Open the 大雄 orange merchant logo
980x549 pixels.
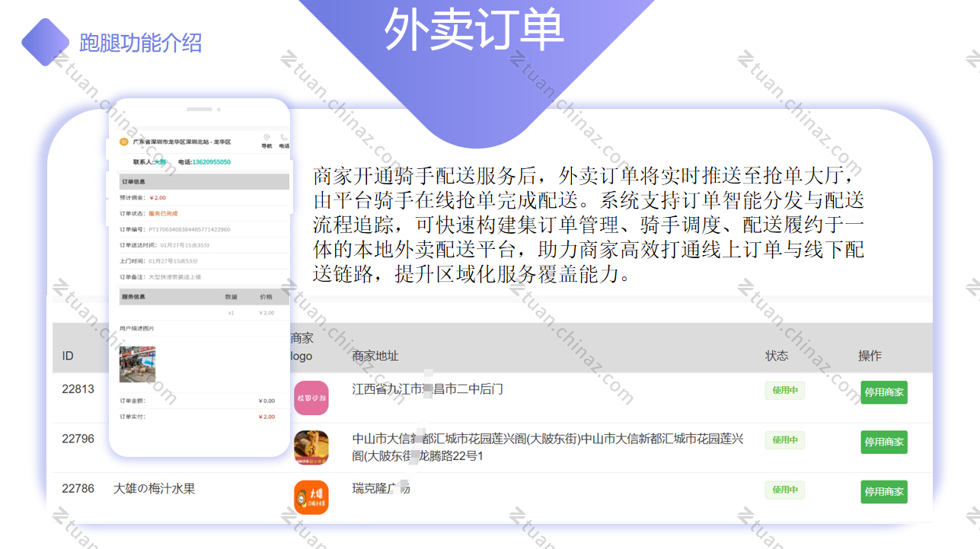[311, 497]
